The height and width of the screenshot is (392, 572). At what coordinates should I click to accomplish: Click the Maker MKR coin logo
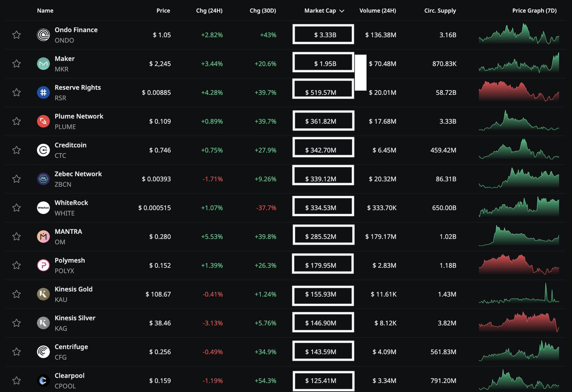(43, 64)
